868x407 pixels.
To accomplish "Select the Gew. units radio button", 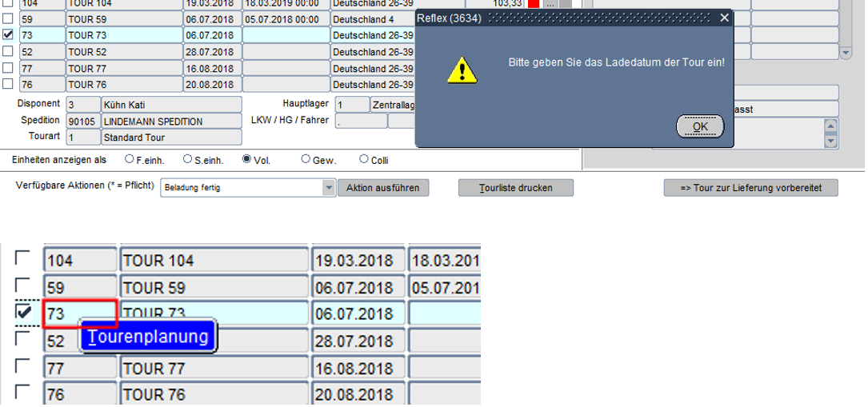I will [306, 159].
